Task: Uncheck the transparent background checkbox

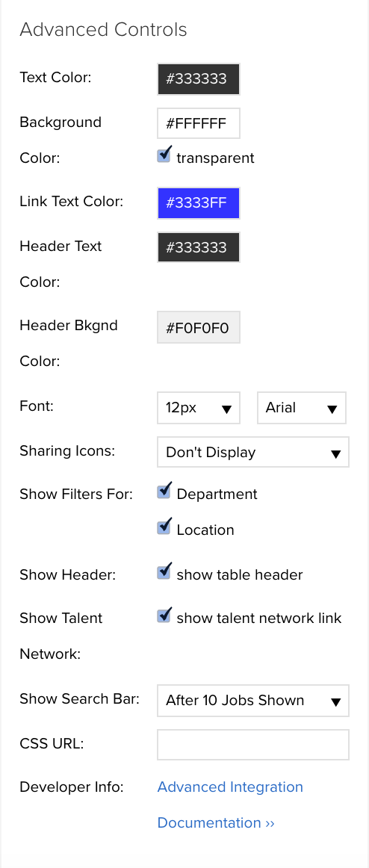Action: (x=164, y=155)
